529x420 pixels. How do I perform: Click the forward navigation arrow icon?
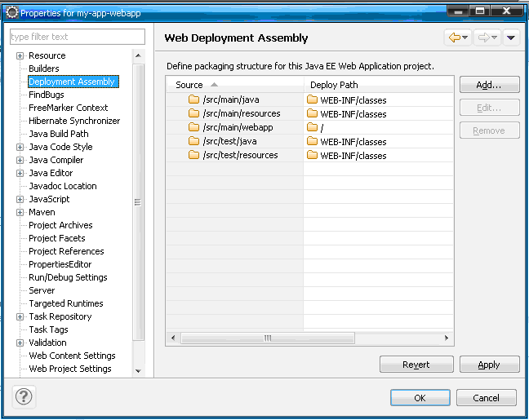tap(483, 38)
